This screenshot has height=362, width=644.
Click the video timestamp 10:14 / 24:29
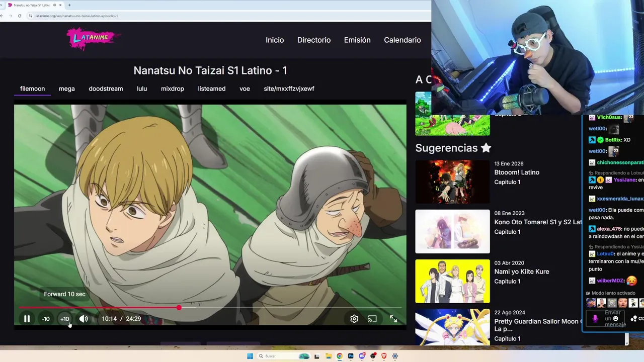(x=121, y=319)
